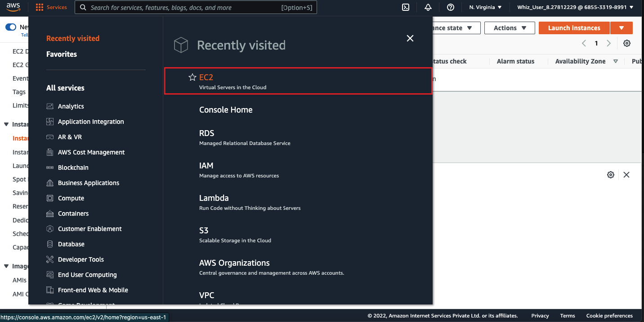Screen dimensions: 644x322
Task: Go to previous page of instances
Action: tap(584, 43)
